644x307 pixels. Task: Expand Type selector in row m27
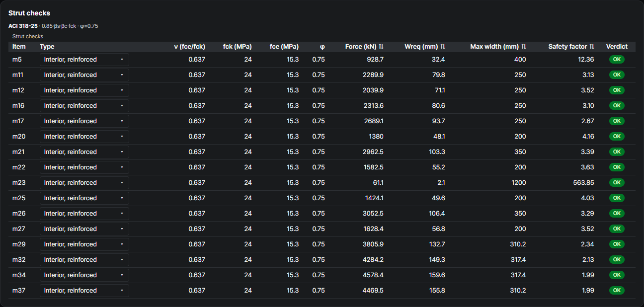84,229
